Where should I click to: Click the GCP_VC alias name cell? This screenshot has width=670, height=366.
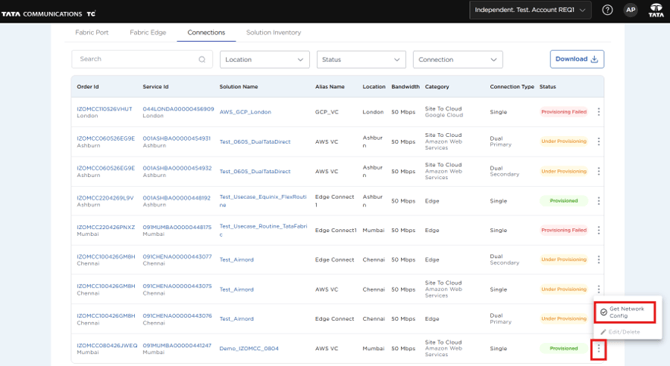click(x=326, y=112)
